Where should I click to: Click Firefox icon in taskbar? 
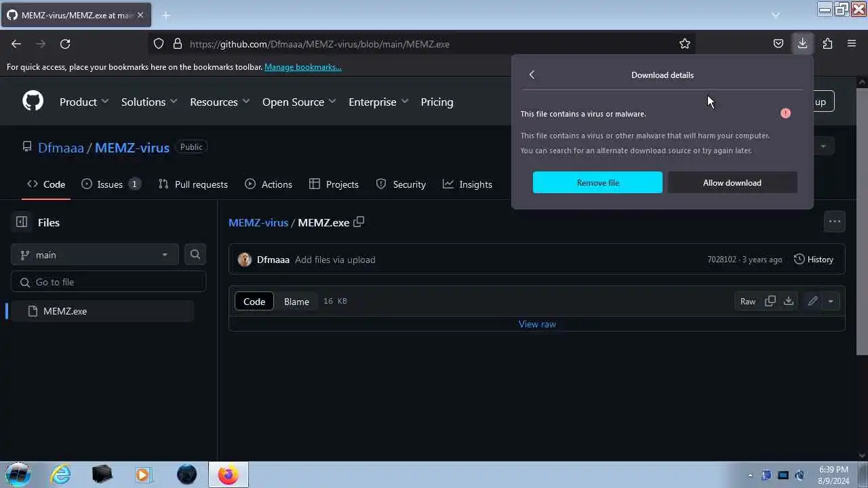click(x=228, y=474)
